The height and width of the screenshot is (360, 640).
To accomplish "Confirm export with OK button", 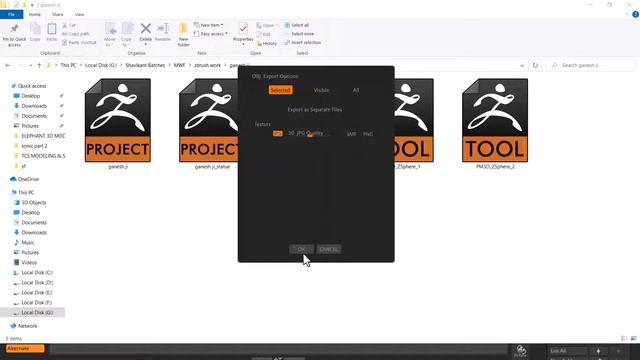I will coord(301,249).
